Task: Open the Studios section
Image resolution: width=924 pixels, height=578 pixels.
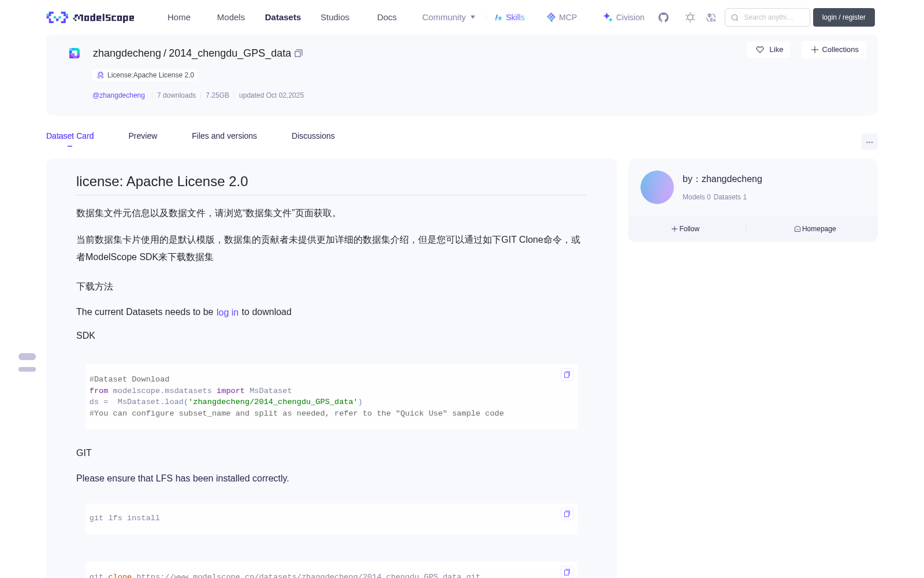Action: [335, 17]
